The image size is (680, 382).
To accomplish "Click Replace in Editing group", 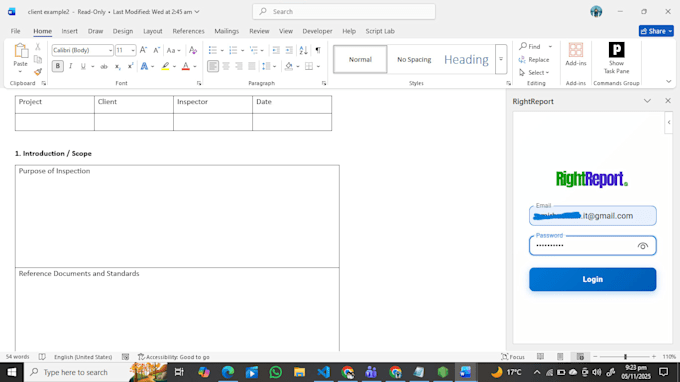I will point(534,59).
